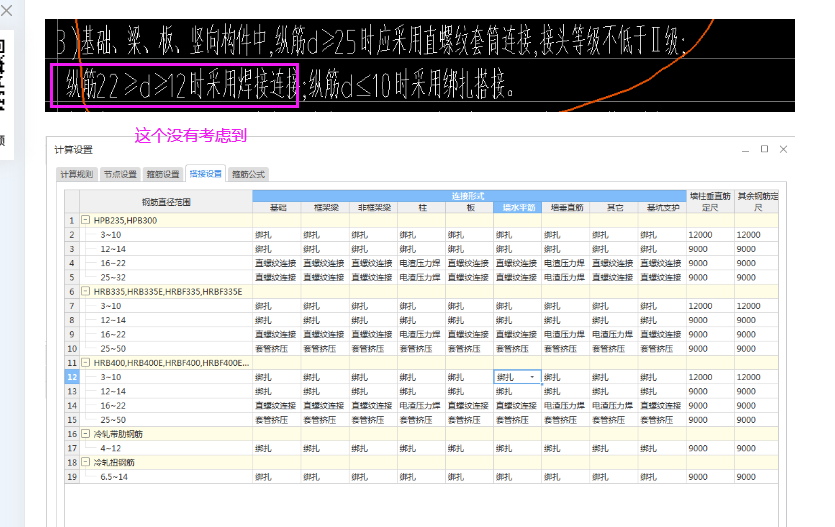Collapse the HRB400,HRB400E group
This screenshot has width=835, height=527.
pyautogui.click(x=85, y=363)
